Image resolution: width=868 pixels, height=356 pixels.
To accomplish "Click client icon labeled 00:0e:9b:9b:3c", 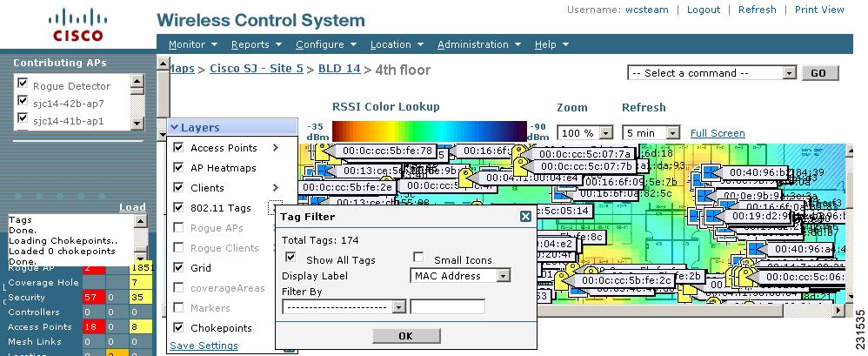I will coord(704,196).
